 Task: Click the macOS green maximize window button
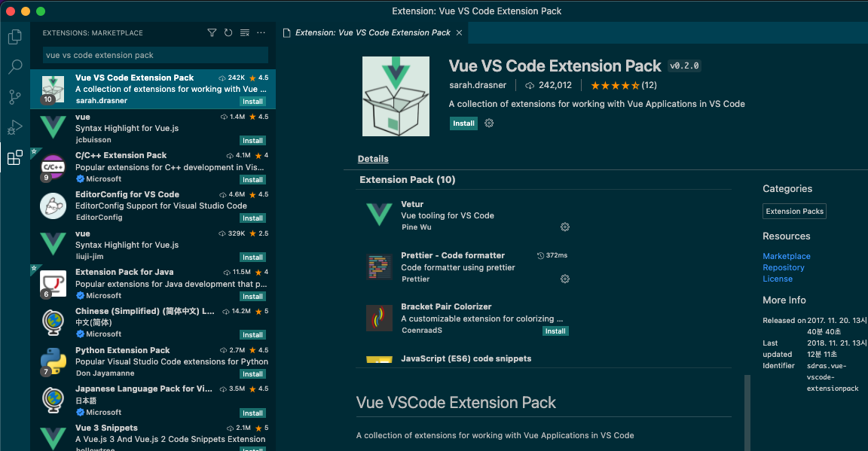click(x=41, y=11)
